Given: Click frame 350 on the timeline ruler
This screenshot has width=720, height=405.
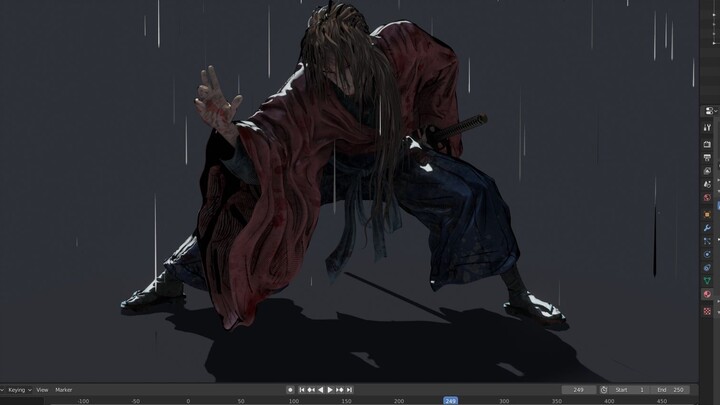Looking at the screenshot, I should pos(557,401).
